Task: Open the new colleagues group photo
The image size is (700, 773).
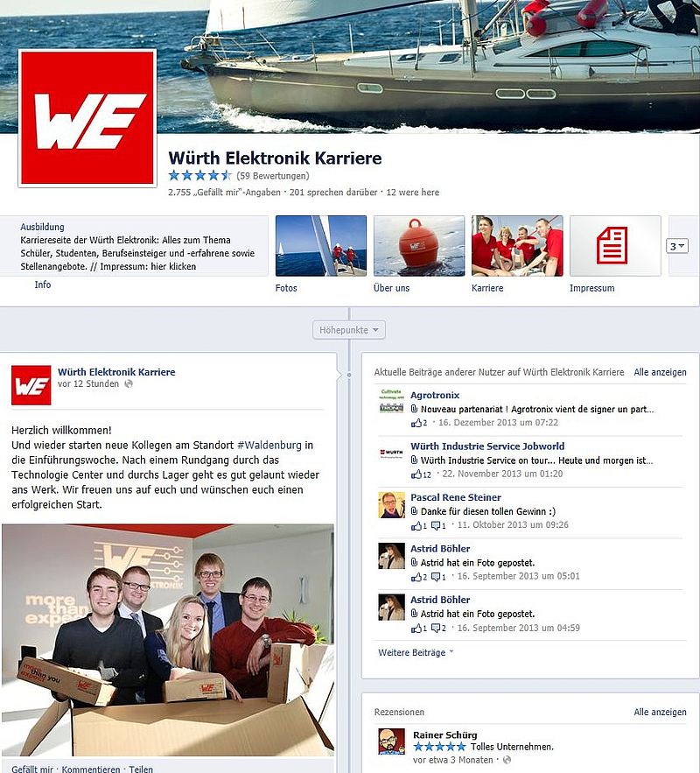Action: coord(167,640)
